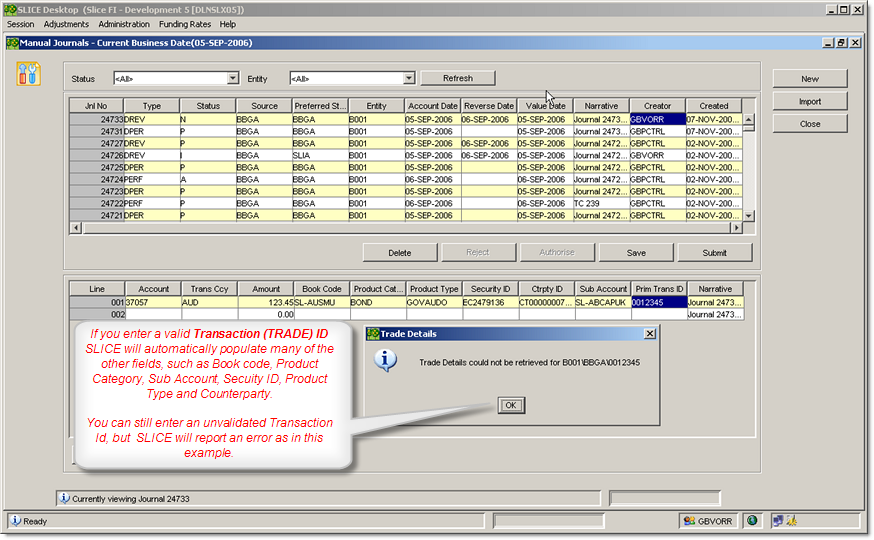Click the green globe status bar icon
Viewport: 874px width, 540px height.
click(751, 521)
